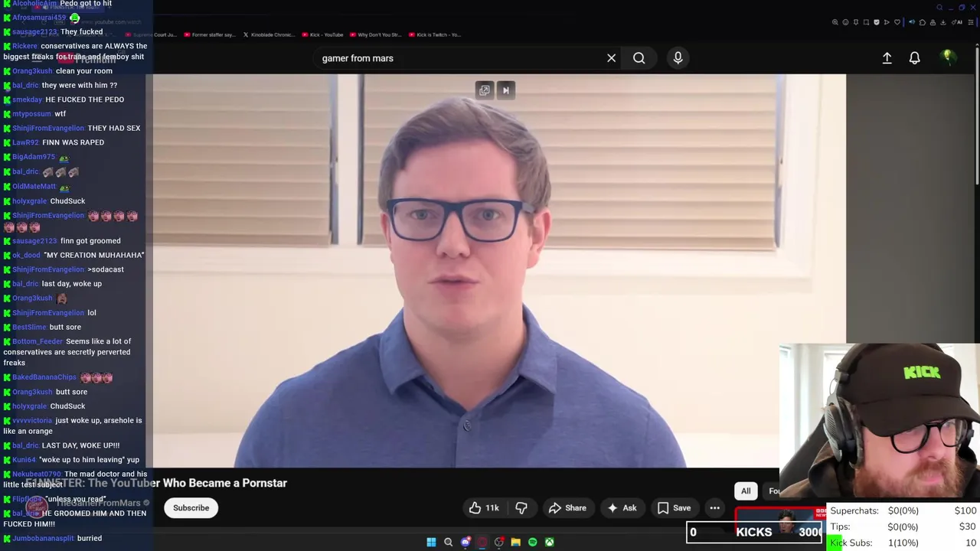Click the 'Kick Subs:' goal row
The image size is (980, 551).
903,543
